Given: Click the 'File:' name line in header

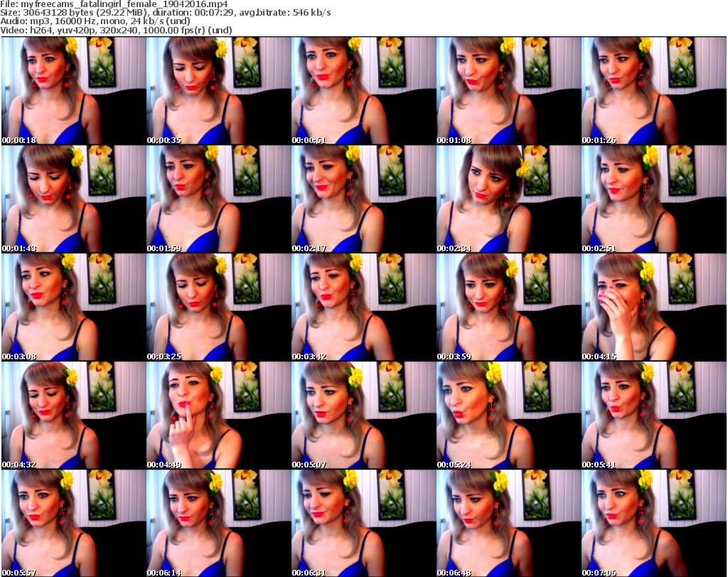Looking at the screenshot, I should coord(114,4).
